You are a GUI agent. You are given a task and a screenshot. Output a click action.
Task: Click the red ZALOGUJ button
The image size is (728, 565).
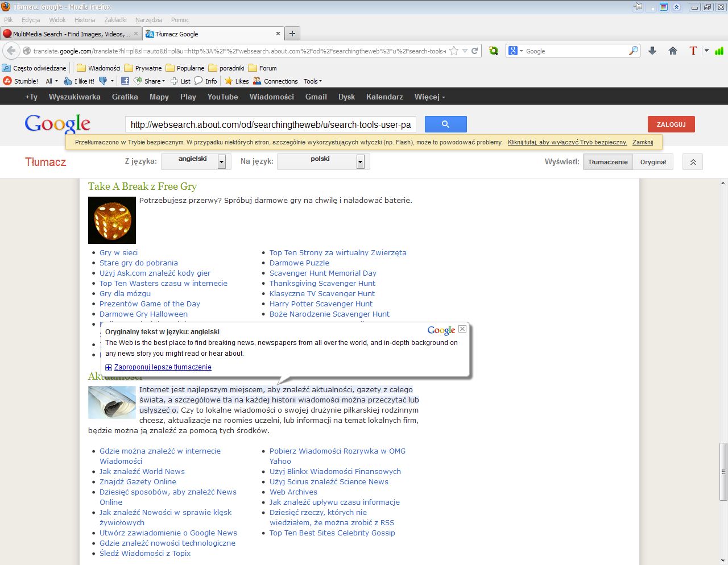click(671, 124)
